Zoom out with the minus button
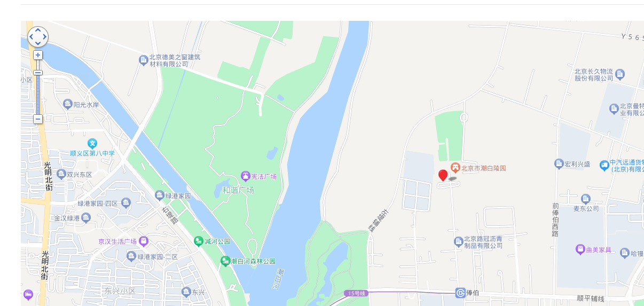 38,119
